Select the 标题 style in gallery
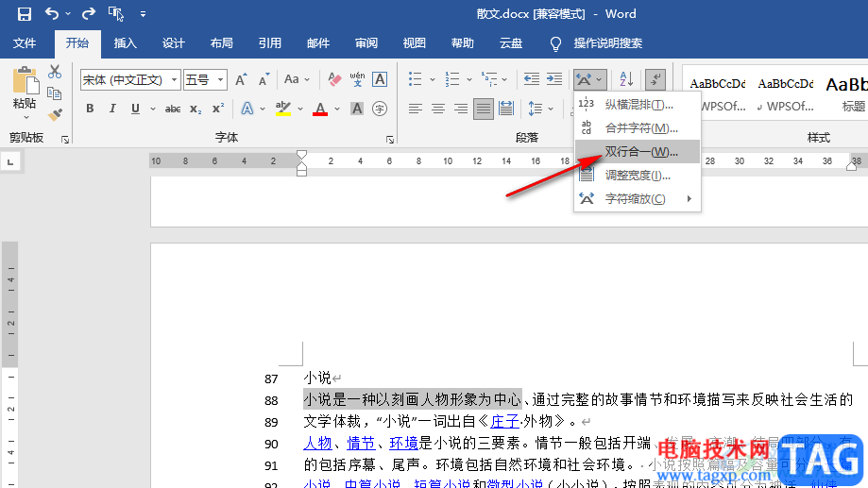 [847, 94]
